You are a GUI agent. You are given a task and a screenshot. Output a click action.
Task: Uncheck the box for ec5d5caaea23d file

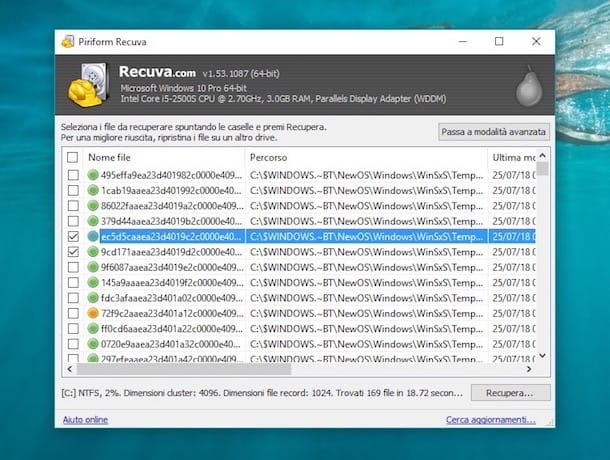pyautogui.click(x=73, y=236)
